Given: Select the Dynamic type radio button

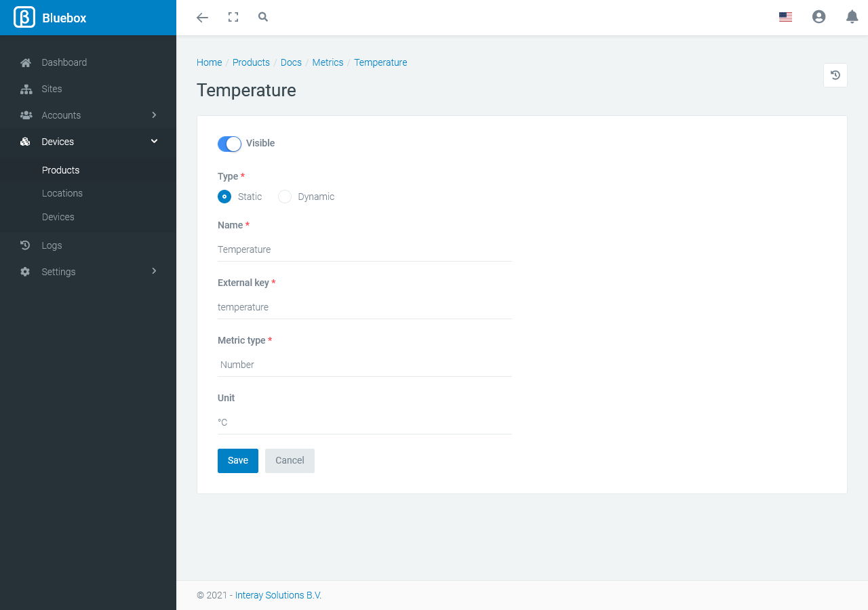Looking at the screenshot, I should pos(285,197).
